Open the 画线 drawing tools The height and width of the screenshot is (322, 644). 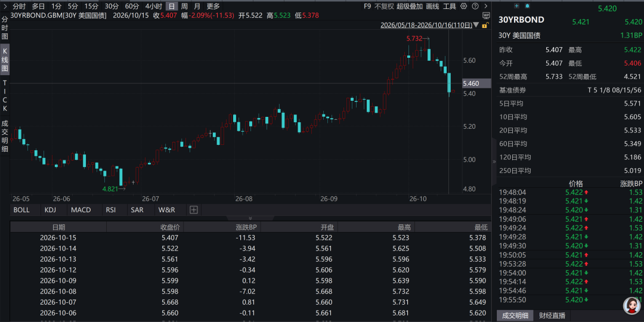pos(432,6)
